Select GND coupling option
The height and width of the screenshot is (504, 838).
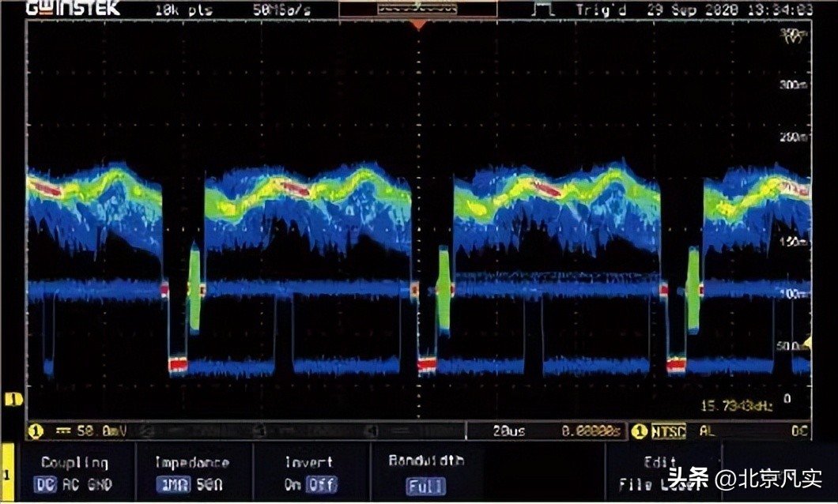[x=100, y=485]
